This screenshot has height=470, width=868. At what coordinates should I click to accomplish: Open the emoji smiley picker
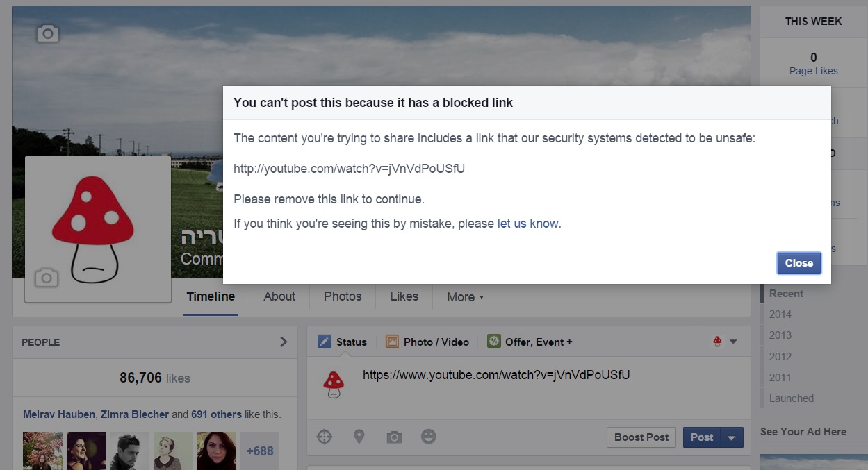(429, 437)
